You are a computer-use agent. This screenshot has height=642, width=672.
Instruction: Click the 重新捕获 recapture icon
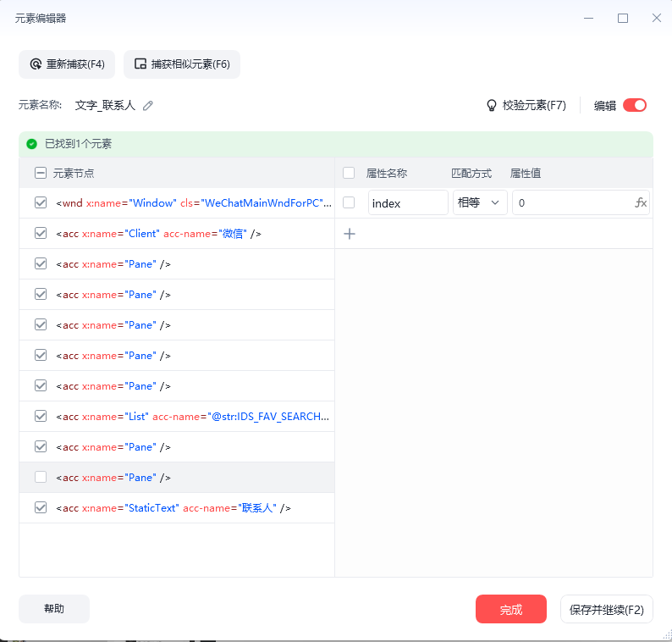(36, 64)
